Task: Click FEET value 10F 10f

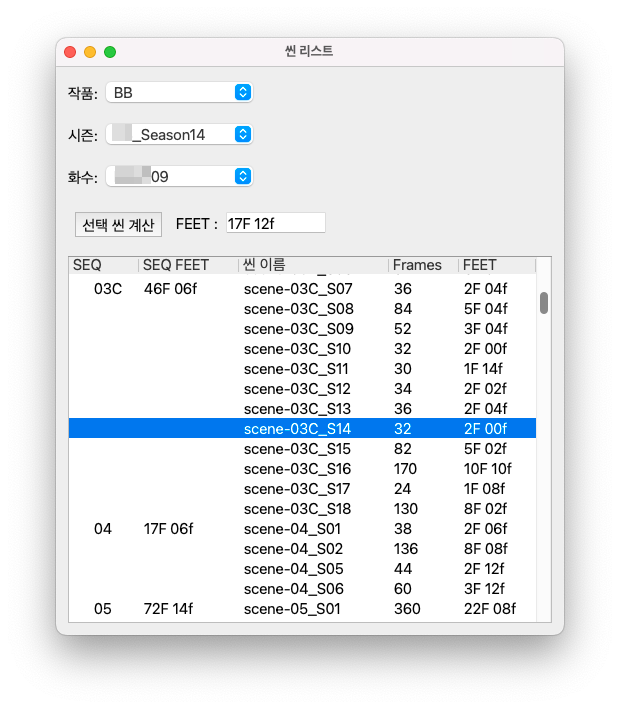Action: point(487,469)
